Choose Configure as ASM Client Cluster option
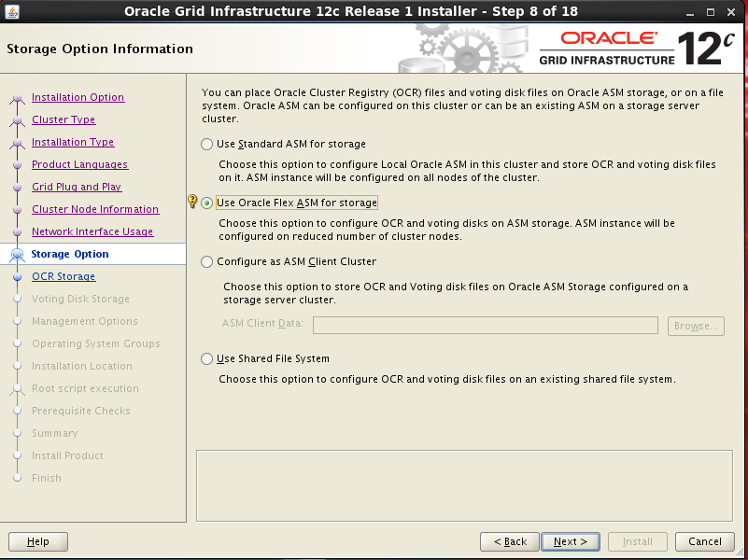This screenshot has height=560, width=748. coord(206,261)
